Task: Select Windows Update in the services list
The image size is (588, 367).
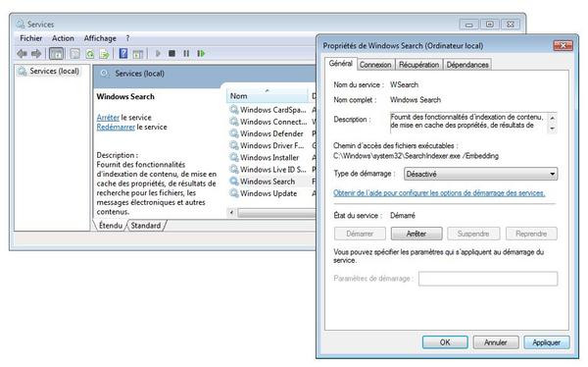Action: pyautogui.click(x=269, y=193)
